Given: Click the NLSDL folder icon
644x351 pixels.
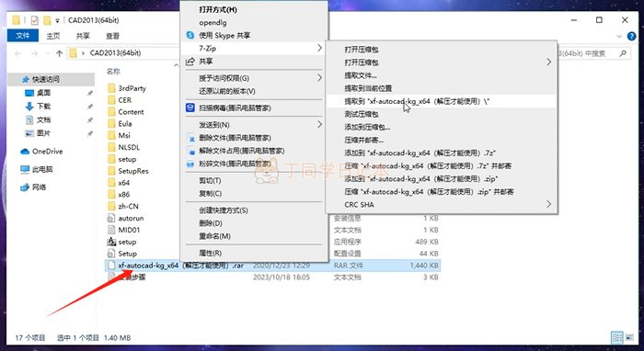Looking at the screenshot, I should tap(111, 147).
